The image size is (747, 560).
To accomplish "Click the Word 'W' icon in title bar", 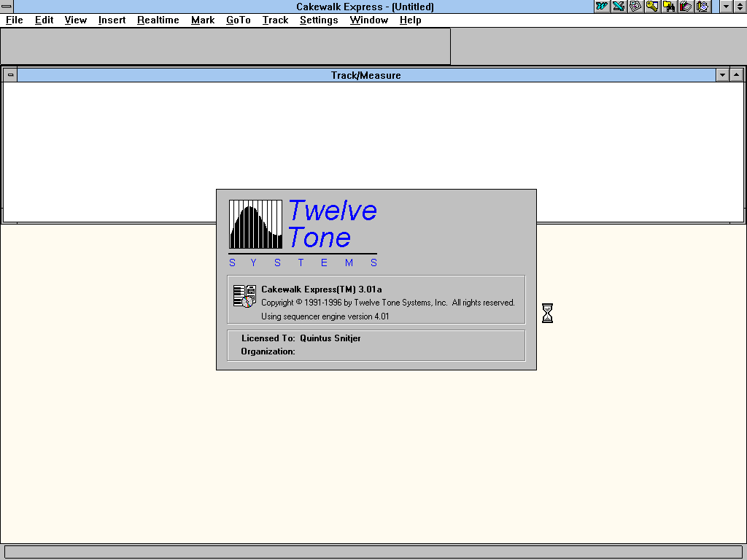I will (602, 6).
